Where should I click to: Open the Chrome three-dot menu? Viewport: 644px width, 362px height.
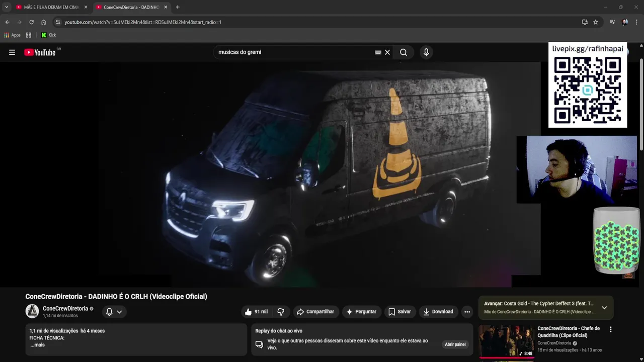(x=637, y=22)
